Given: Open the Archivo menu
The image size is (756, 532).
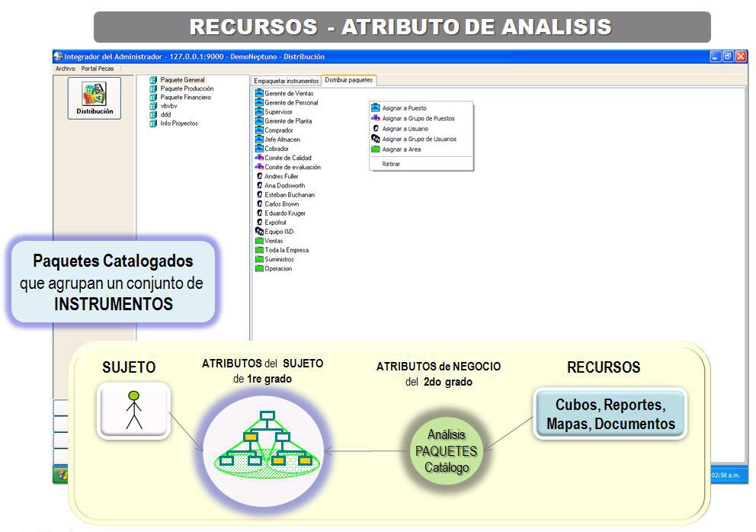Looking at the screenshot, I should [x=66, y=69].
